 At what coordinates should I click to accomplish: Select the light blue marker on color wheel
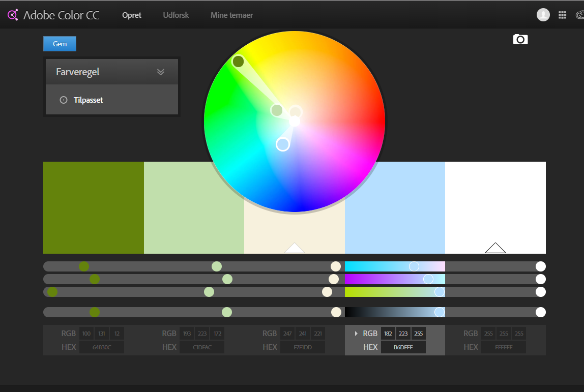coord(283,144)
